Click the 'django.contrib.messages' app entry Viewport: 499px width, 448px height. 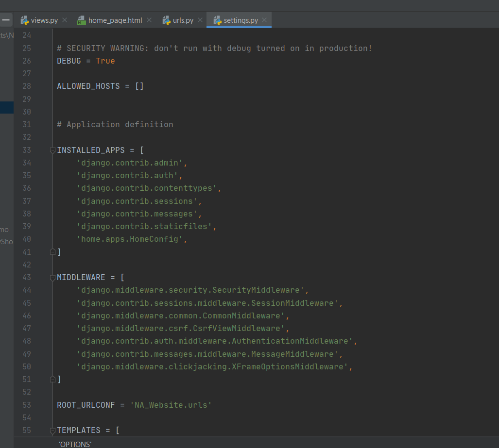coord(137,214)
